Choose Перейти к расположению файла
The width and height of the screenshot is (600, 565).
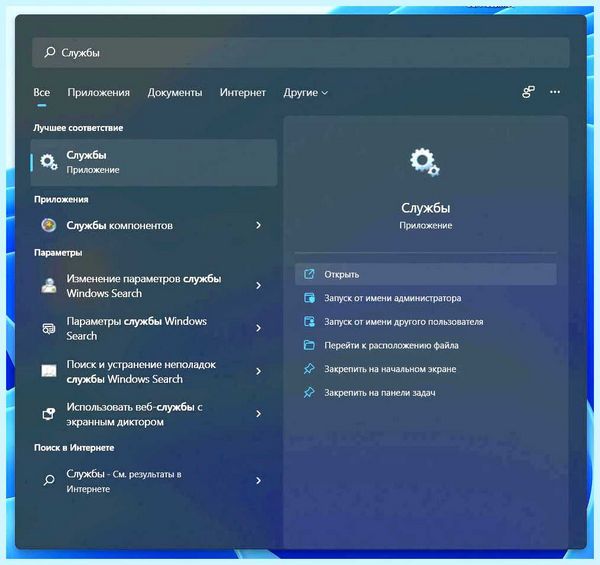pyautogui.click(x=426, y=345)
